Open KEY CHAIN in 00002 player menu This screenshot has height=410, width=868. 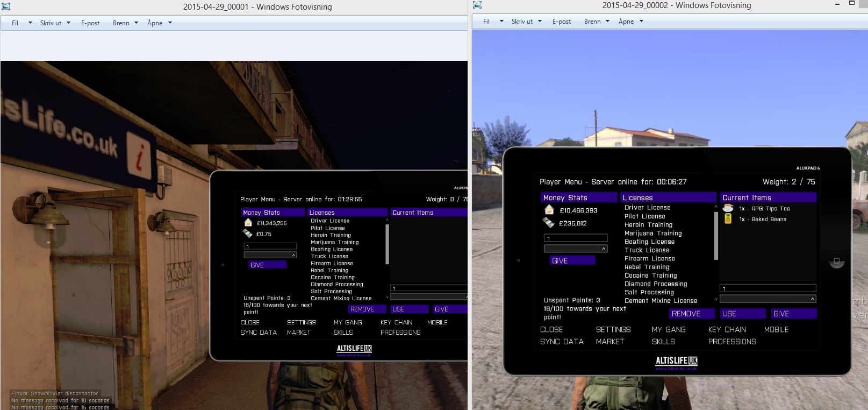(x=727, y=329)
